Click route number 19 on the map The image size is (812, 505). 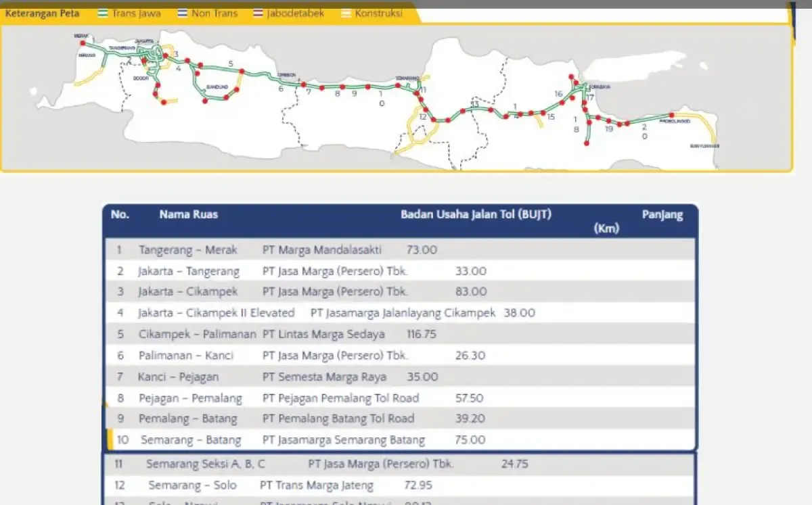[x=609, y=128]
